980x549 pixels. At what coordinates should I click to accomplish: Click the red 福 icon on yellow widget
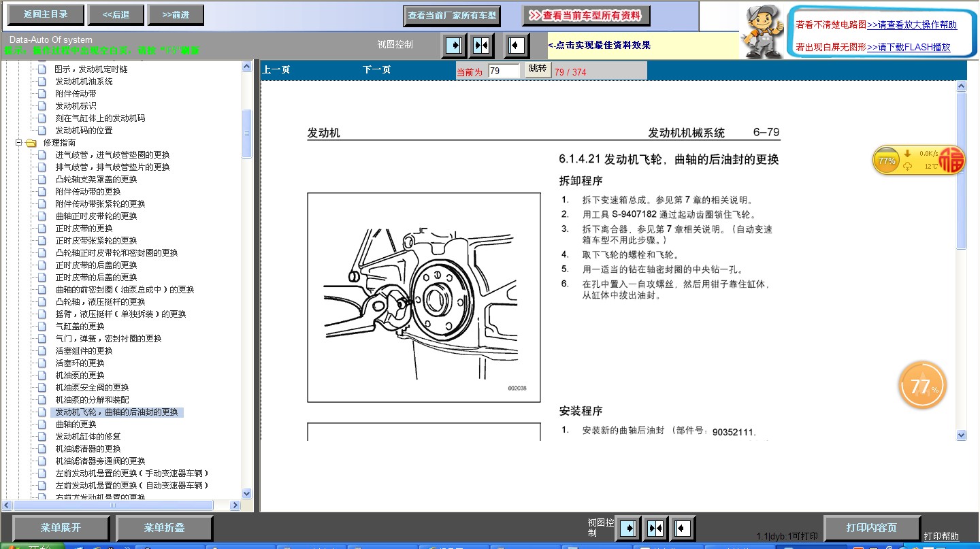pyautogui.click(x=952, y=161)
